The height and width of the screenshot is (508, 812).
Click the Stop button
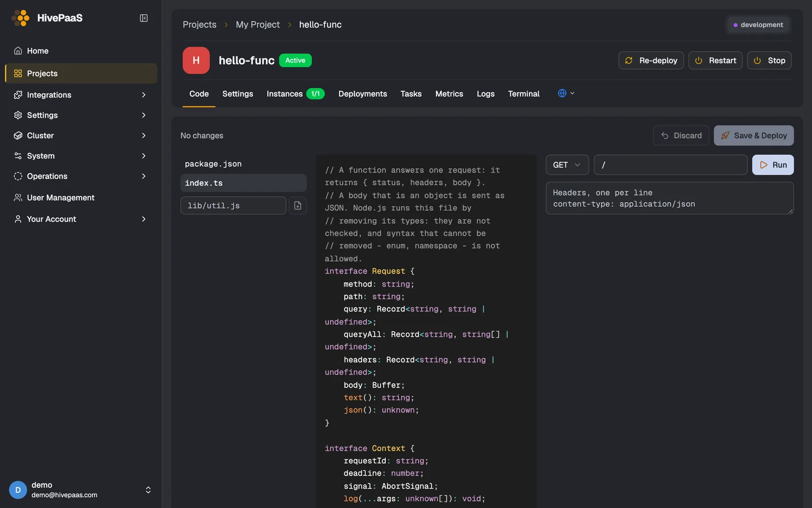[x=769, y=60]
